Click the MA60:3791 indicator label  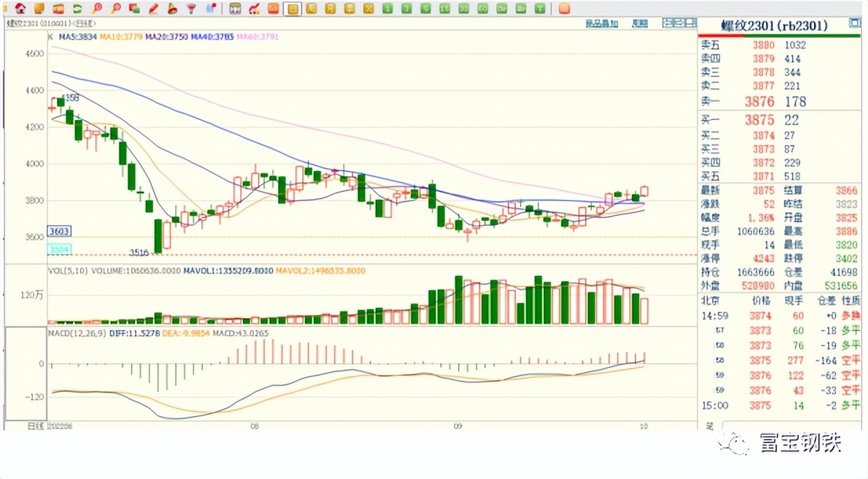pos(258,36)
